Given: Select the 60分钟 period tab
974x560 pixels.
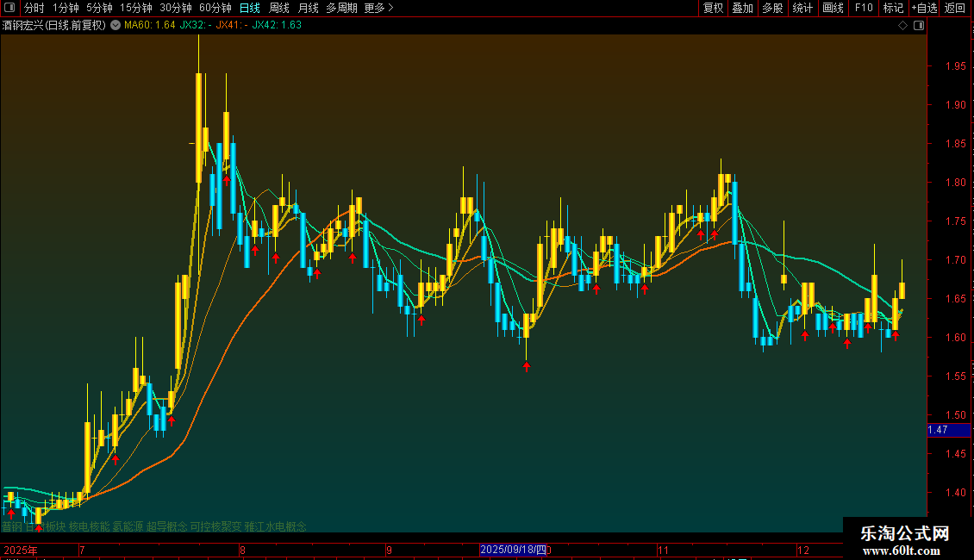Looking at the screenshot, I should coord(215,8).
